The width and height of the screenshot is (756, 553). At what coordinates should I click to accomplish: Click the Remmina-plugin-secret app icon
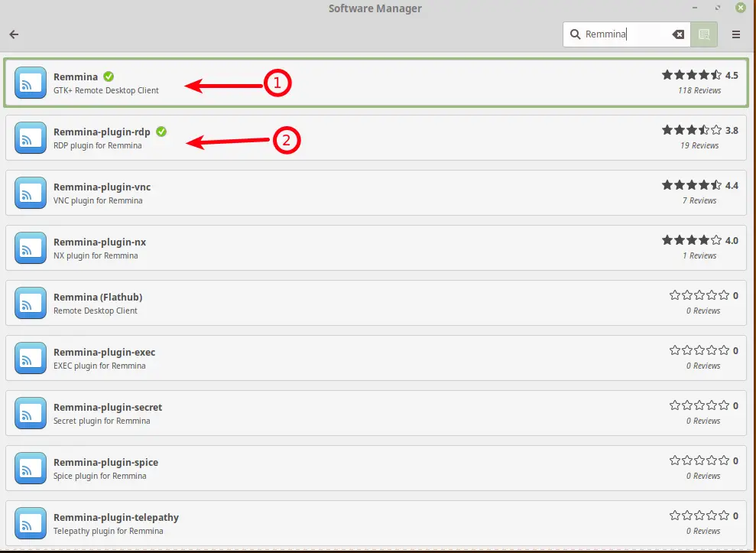point(31,412)
